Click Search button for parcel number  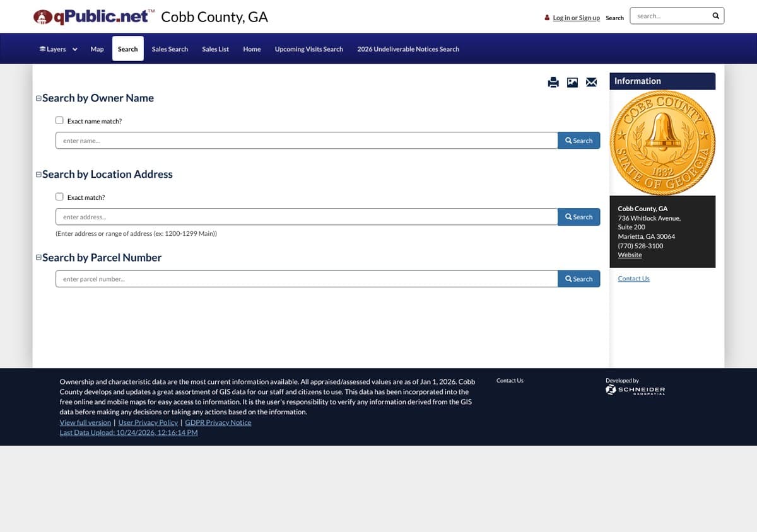tap(579, 279)
